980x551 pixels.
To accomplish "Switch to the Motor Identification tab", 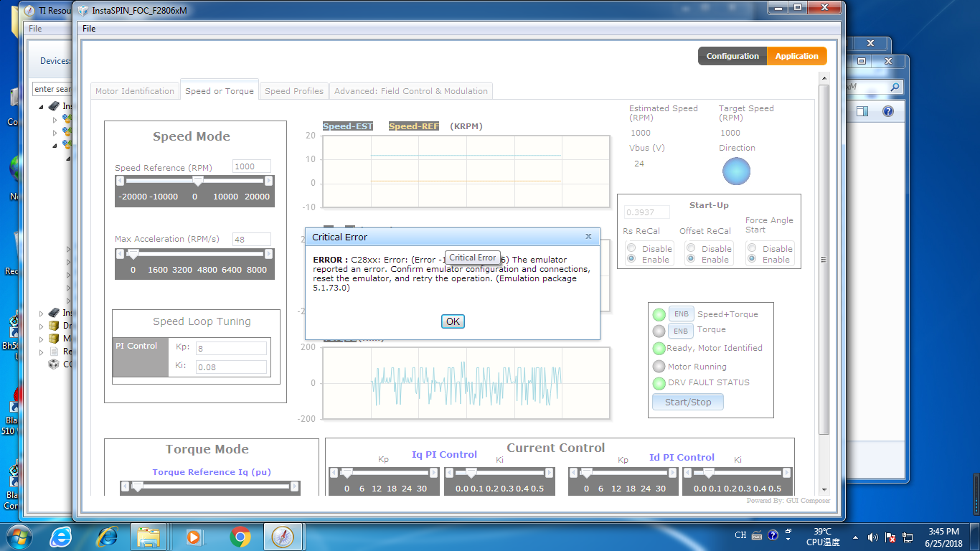I will (x=133, y=90).
